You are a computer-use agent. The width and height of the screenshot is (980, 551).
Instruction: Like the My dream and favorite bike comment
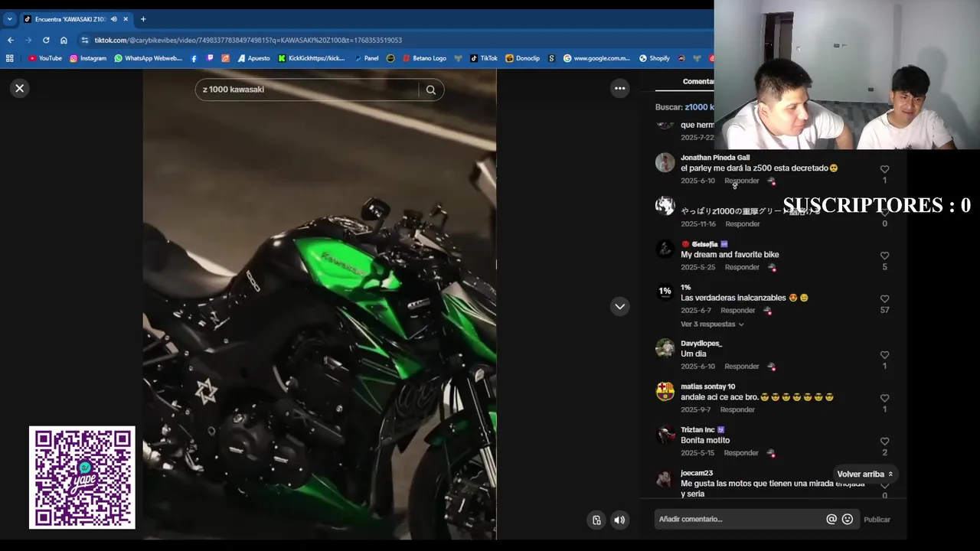884,256
